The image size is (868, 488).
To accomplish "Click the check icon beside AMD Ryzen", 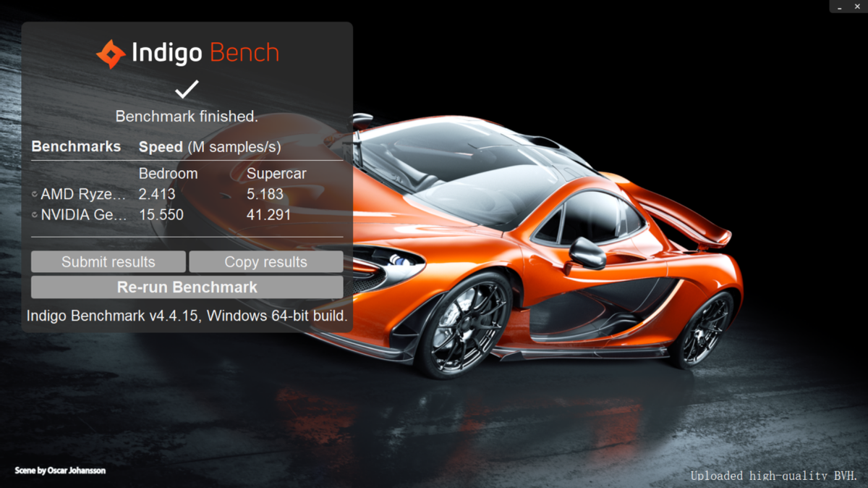I will [x=35, y=195].
